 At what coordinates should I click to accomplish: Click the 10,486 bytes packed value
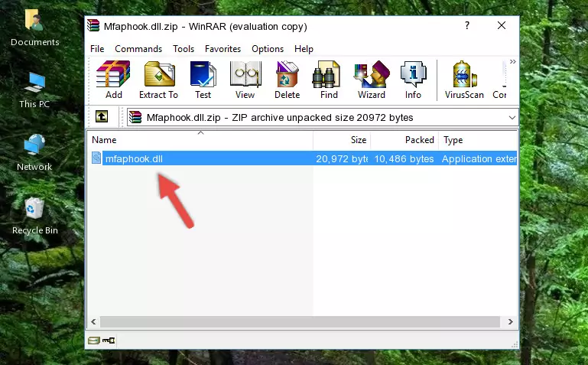[x=404, y=159]
